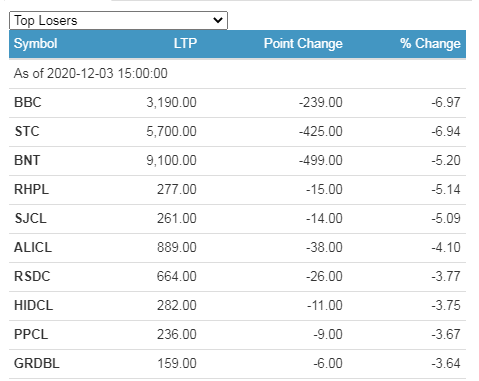Click BNT's percent change -5.20
Viewport: 479px width, 381px height.
click(x=446, y=160)
